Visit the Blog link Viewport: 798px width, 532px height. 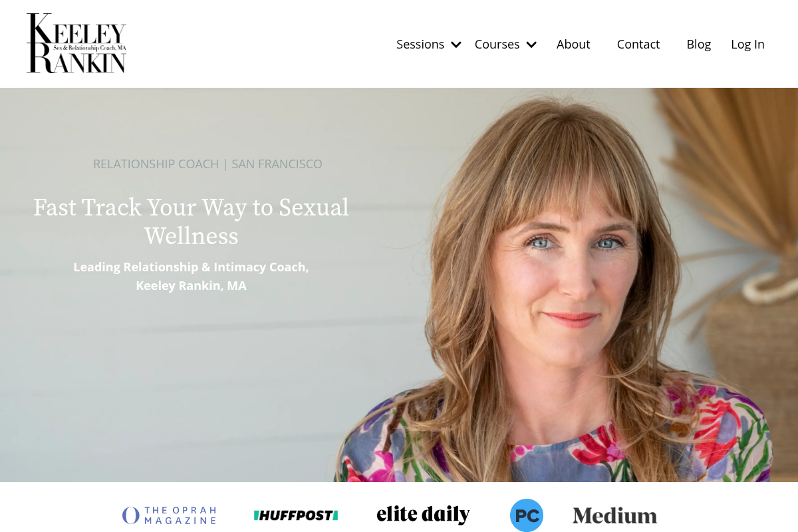point(699,45)
